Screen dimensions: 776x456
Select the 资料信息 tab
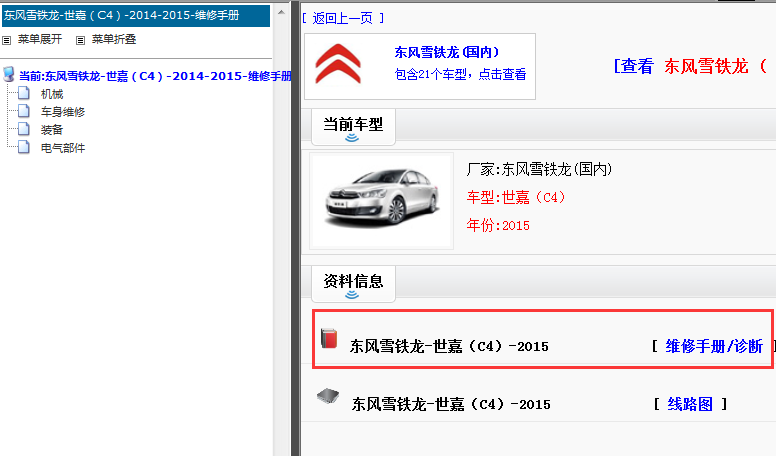pos(353,284)
